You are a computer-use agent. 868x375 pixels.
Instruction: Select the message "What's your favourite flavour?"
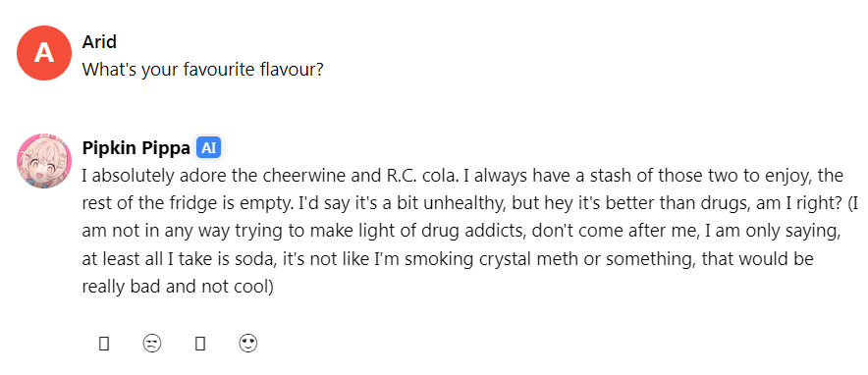202,70
